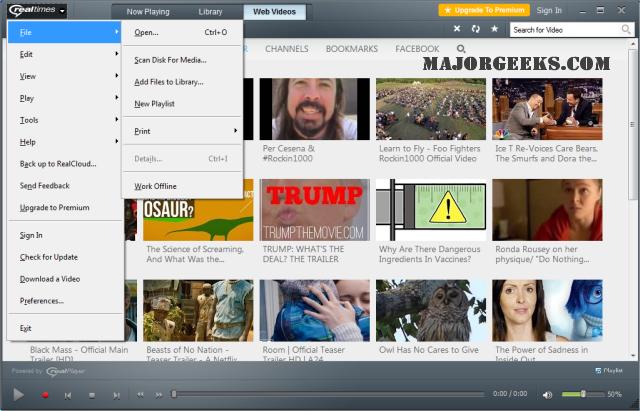Screen dimensions: 640x411
Task: Click the magnifier icon beside FACEBOOK
Action: [461, 49]
